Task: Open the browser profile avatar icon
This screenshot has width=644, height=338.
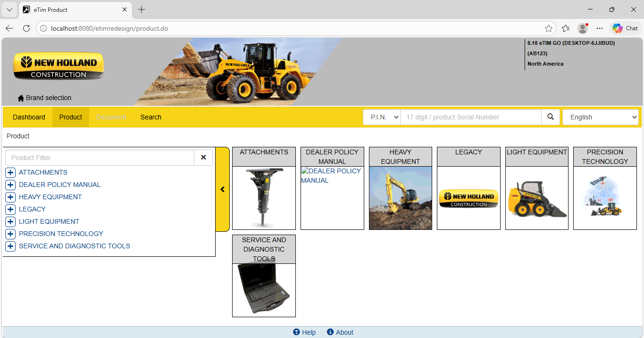Action: coord(583,28)
